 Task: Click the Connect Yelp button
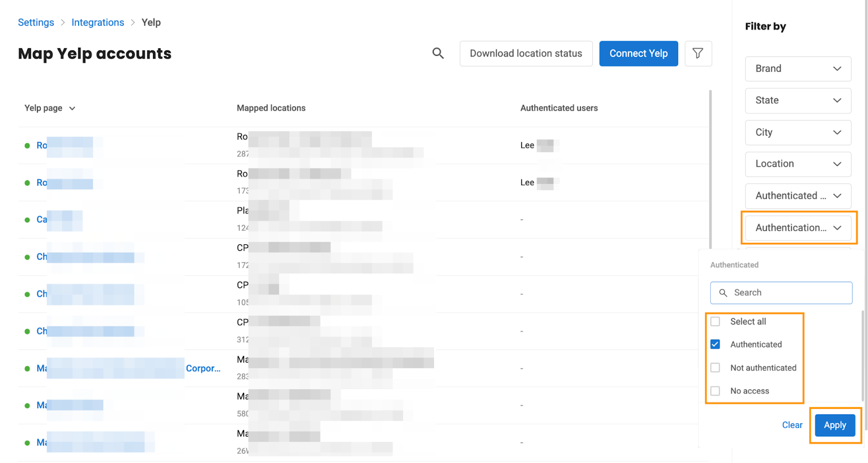639,53
